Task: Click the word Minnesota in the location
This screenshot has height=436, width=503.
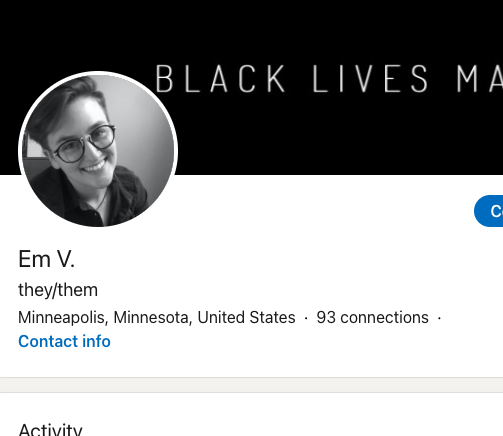Action: [151, 317]
